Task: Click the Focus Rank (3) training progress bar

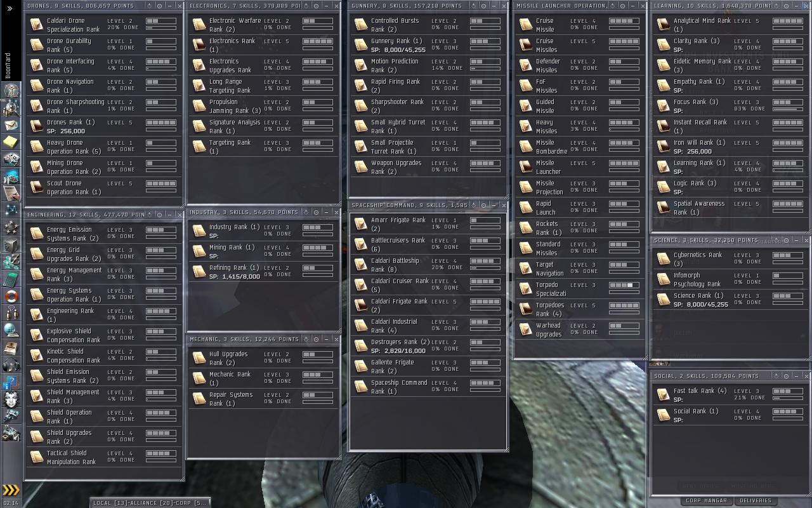Action: [x=787, y=109]
